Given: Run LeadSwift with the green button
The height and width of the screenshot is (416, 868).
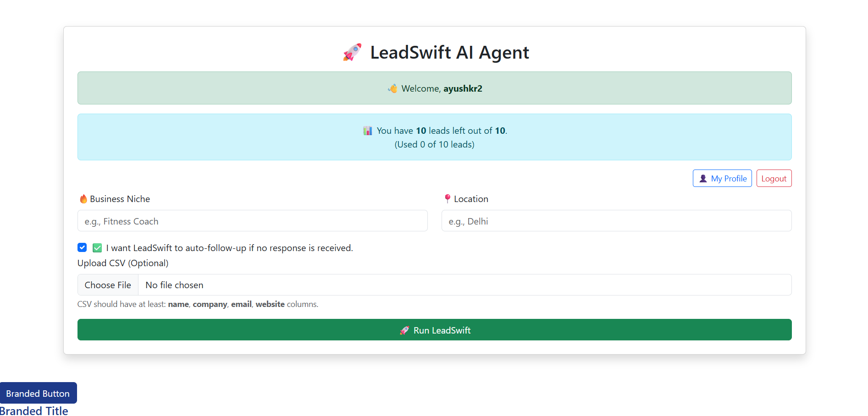Looking at the screenshot, I should point(435,330).
